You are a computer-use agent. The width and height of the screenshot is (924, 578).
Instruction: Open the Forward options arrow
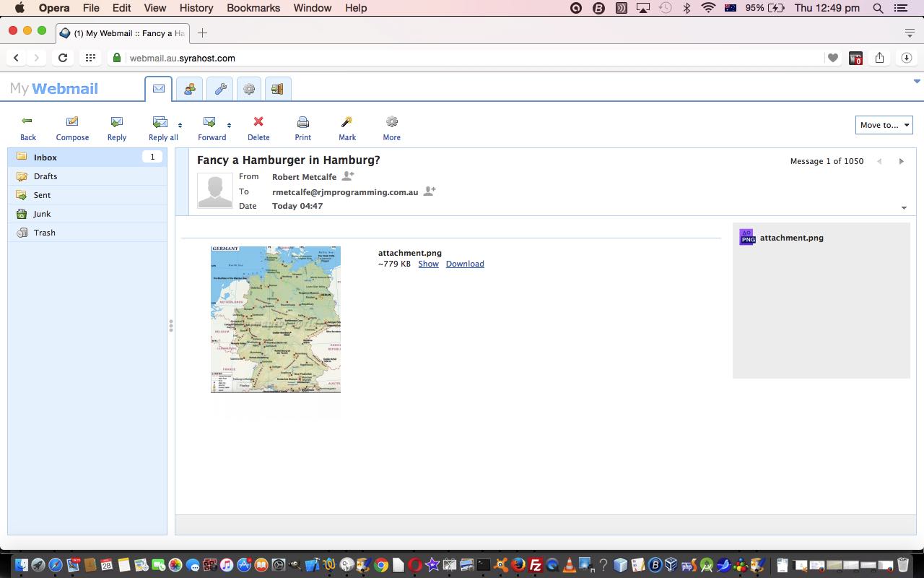(230, 125)
